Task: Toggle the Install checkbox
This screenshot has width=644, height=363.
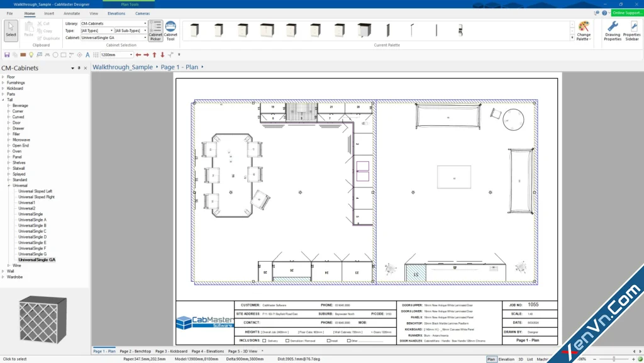Action: point(328,340)
